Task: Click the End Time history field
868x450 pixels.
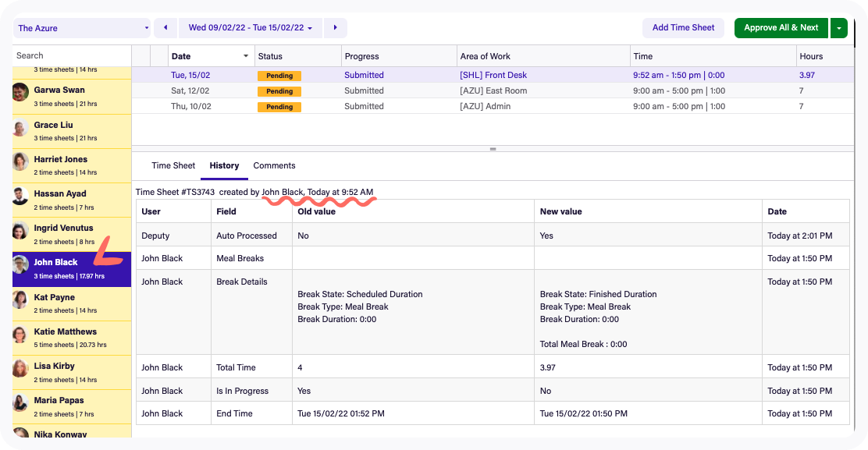Action: pos(234,413)
